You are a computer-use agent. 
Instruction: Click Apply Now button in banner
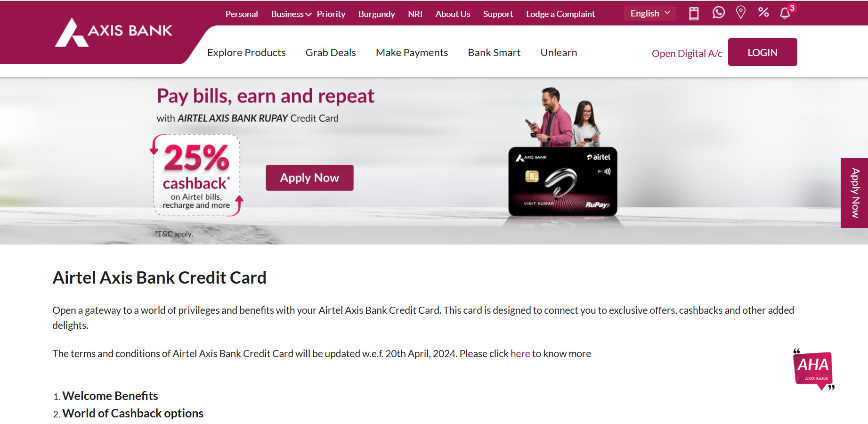[309, 178]
